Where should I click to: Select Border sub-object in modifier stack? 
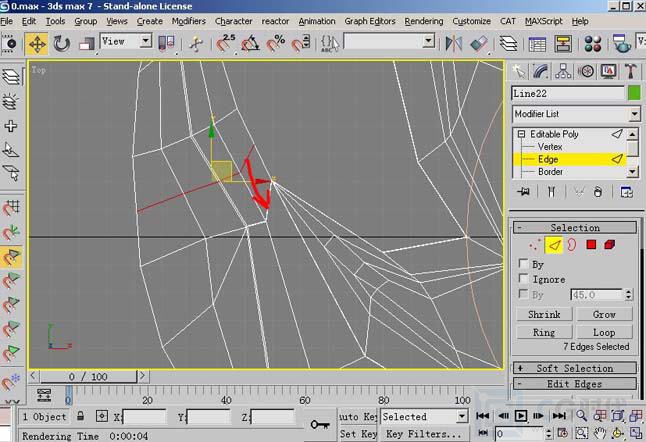550,172
